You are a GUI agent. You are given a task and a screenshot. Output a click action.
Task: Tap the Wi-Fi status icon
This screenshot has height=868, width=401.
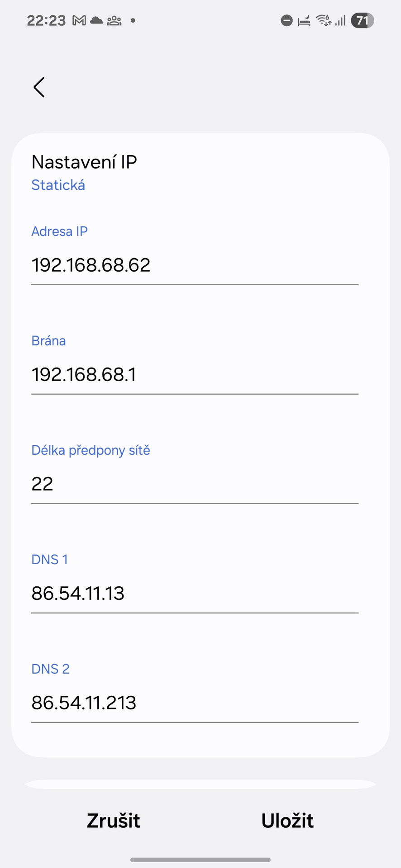(x=324, y=21)
